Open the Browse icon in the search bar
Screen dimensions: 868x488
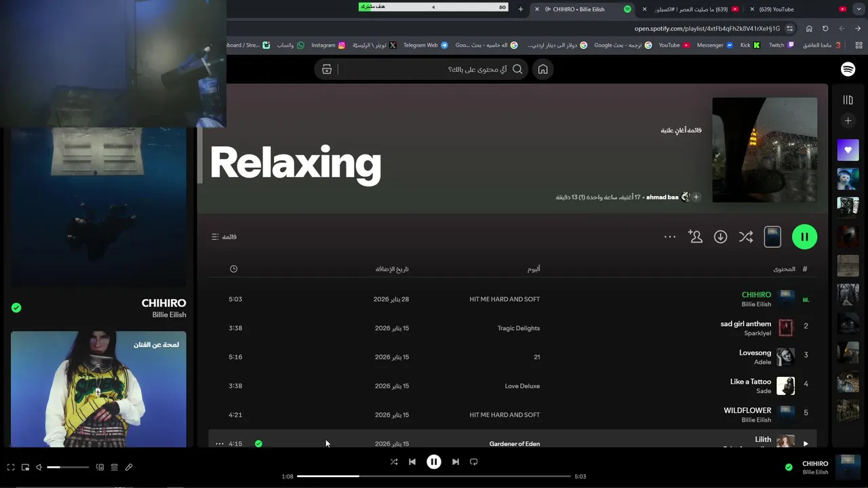click(x=327, y=69)
